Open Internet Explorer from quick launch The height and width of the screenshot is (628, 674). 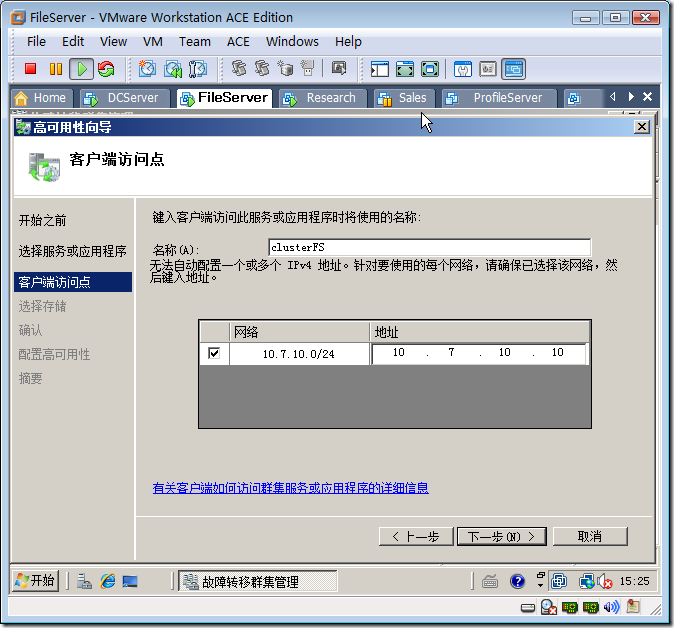tap(107, 582)
